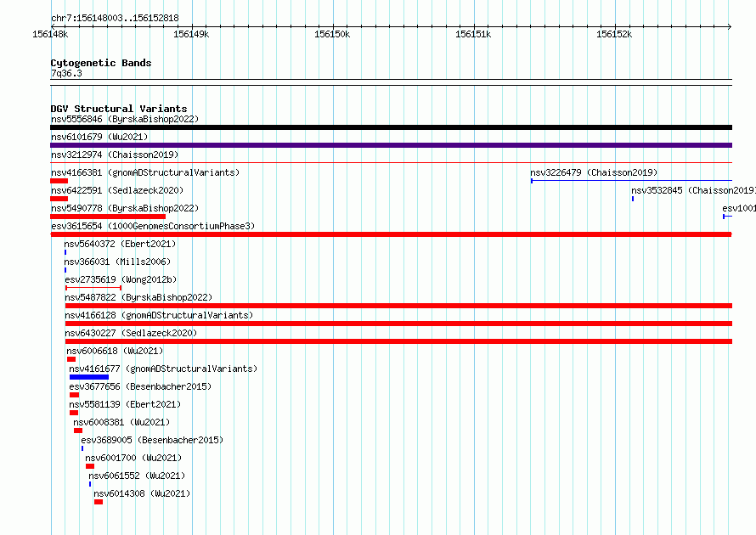
Task: Click the thin red esv2735619 span
Action: [93, 288]
